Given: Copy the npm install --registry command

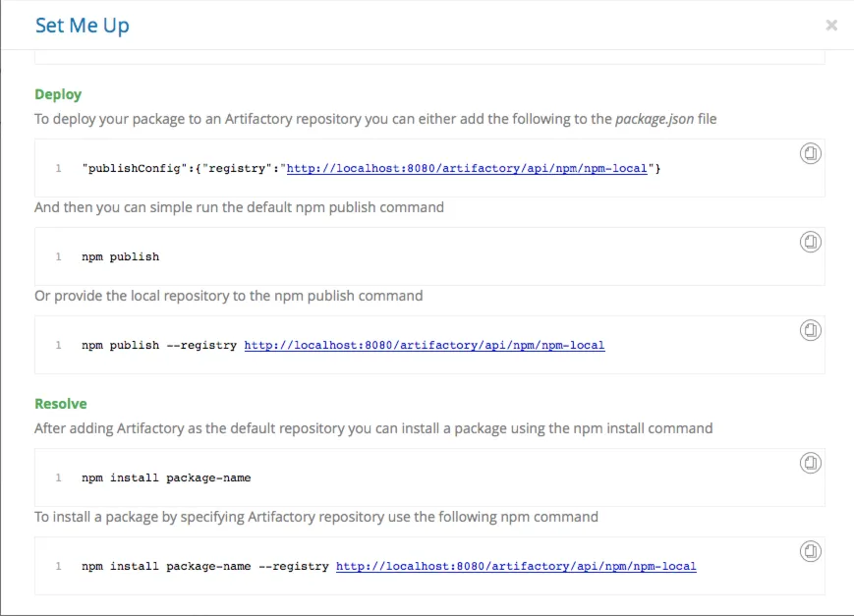Looking at the screenshot, I should point(810,551).
